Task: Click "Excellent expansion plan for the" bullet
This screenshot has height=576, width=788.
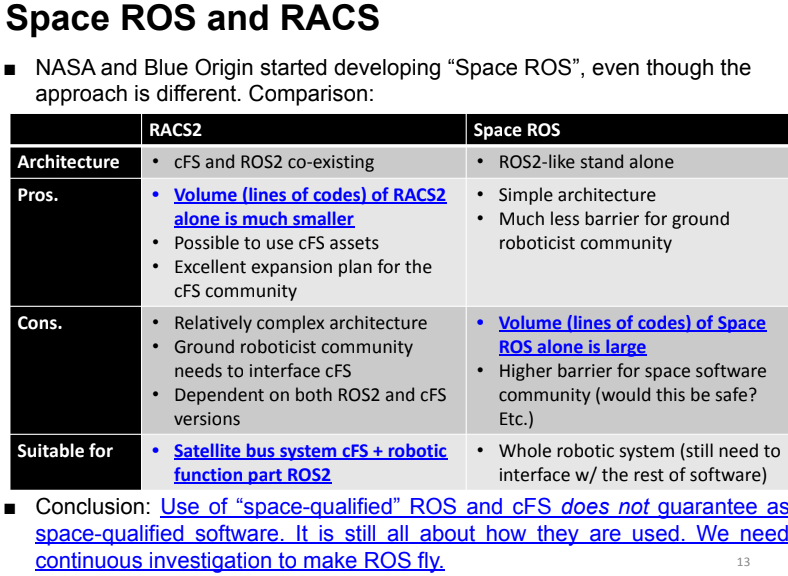Action: (x=303, y=267)
